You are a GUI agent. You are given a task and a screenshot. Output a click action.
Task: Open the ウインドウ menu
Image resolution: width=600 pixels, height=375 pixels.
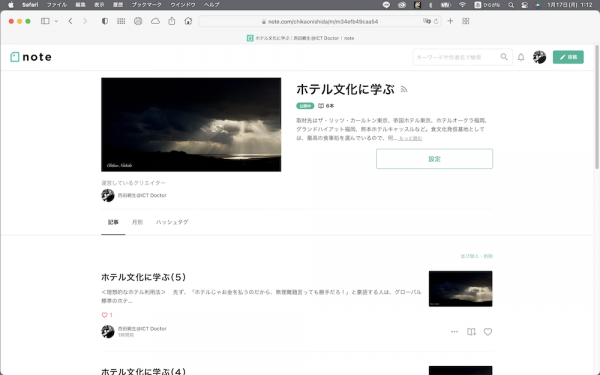tap(183, 5)
